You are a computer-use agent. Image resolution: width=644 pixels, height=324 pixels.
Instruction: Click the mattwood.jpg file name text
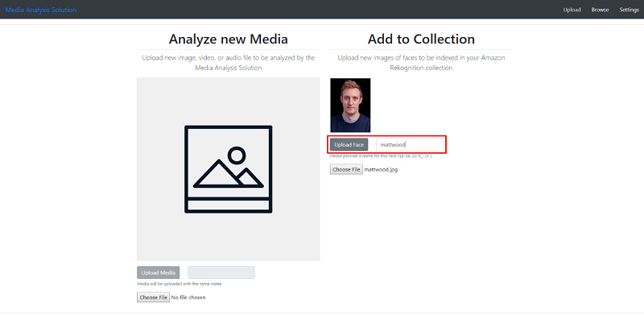(x=381, y=170)
